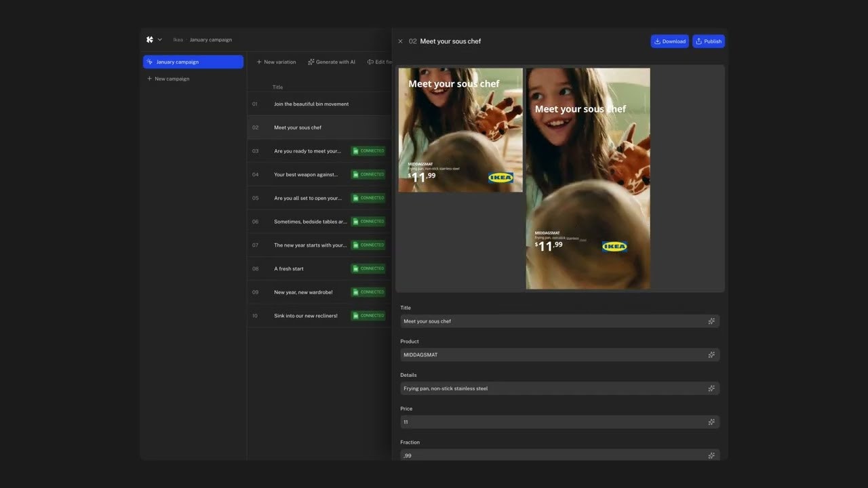Click the AI sparkle icon in Details field

(x=711, y=388)
